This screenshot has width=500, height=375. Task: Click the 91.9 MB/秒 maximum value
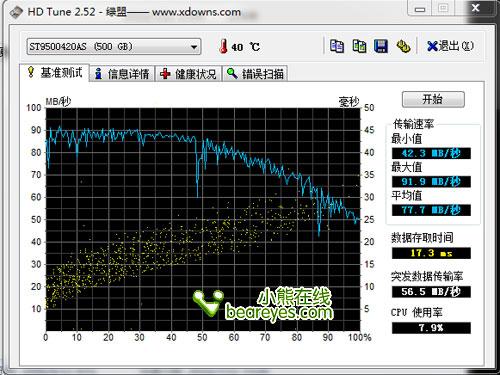click(431, 182)
